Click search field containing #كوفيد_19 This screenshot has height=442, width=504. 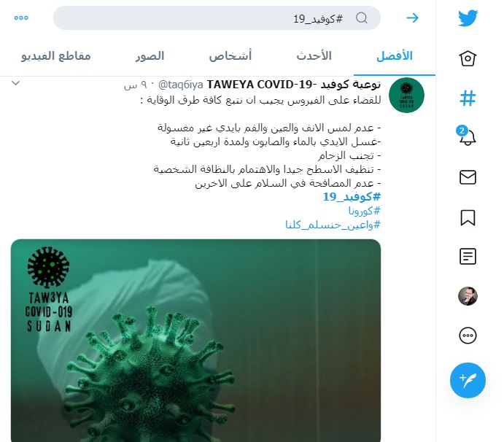(217, 18)
